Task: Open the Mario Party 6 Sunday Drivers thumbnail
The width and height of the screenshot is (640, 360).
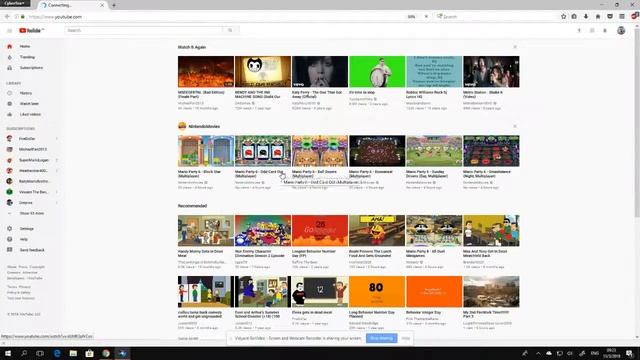Action: (x=434, y=151)
